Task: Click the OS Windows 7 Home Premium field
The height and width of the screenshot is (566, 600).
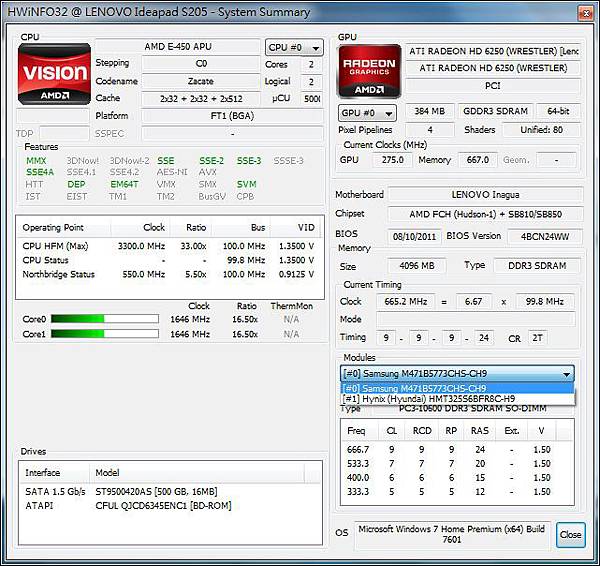Action: (x=452, y=534)
